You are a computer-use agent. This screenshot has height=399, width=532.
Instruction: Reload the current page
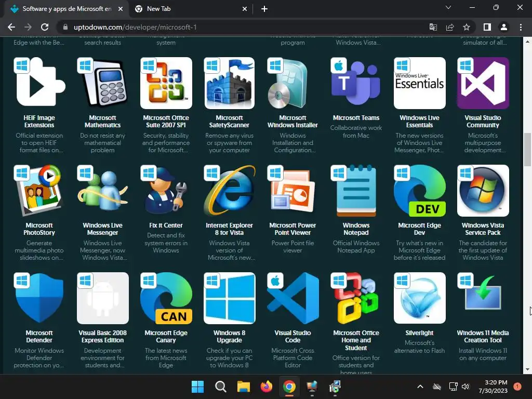[x=45, y=27]
